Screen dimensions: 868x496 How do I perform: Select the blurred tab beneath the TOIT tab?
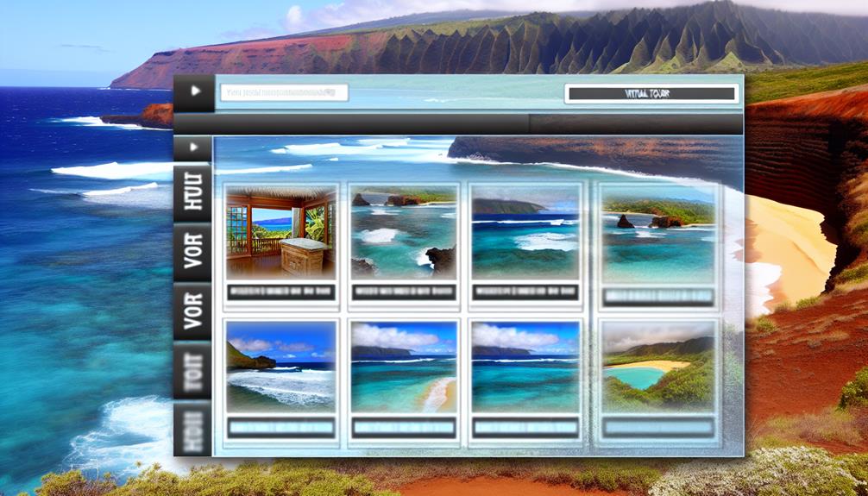(192, 429)
